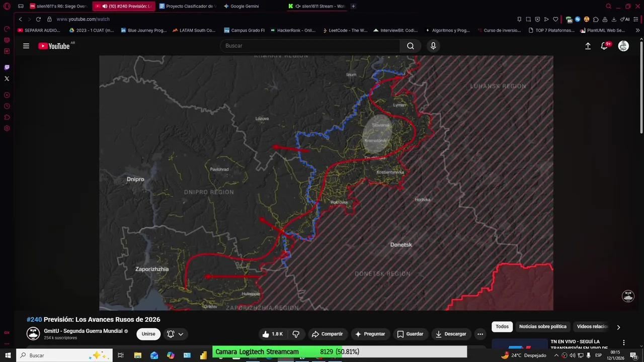Switch to the R6: Siege Overview tab

coord(59,6)
